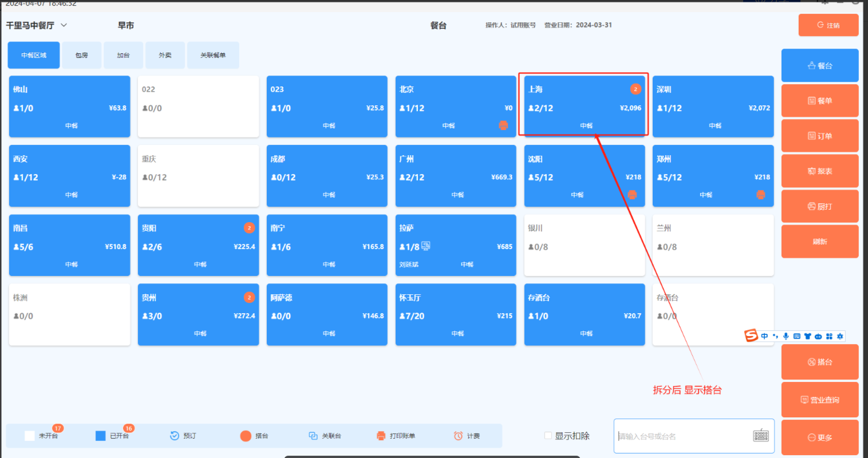868x458 pixels.
Task: Expand the 千里马中餐厅 restaurant dropdown
Action: click(x=64, y=25)
